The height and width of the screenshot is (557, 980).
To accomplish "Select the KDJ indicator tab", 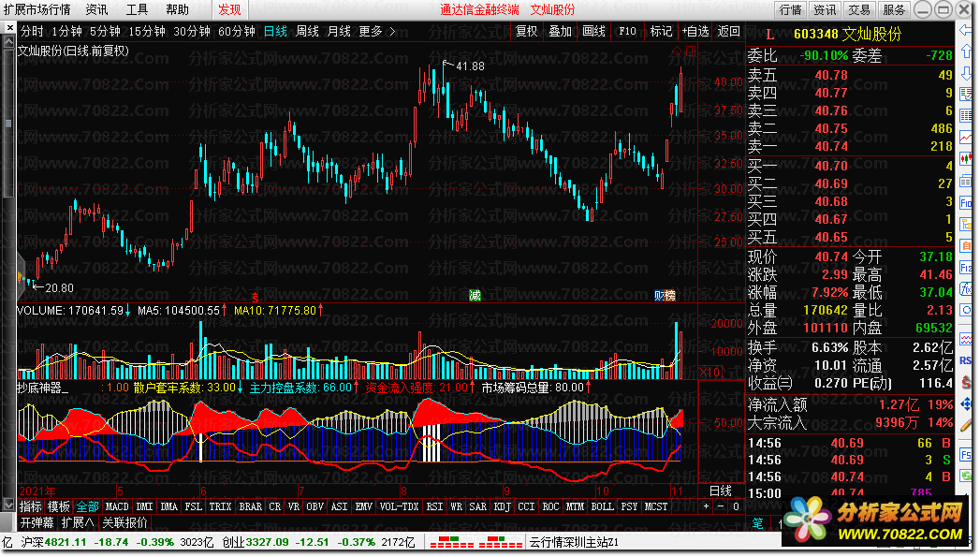I will 502,506.
